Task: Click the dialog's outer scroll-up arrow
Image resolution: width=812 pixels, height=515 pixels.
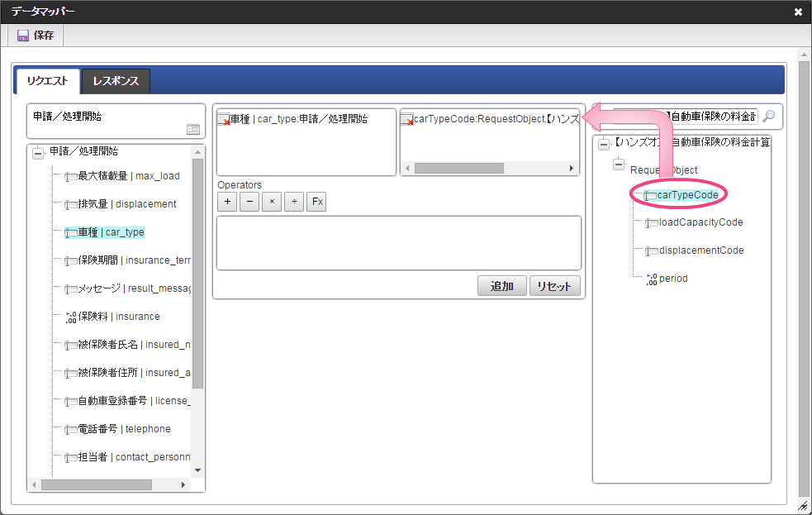Action: tap(804, 55)
